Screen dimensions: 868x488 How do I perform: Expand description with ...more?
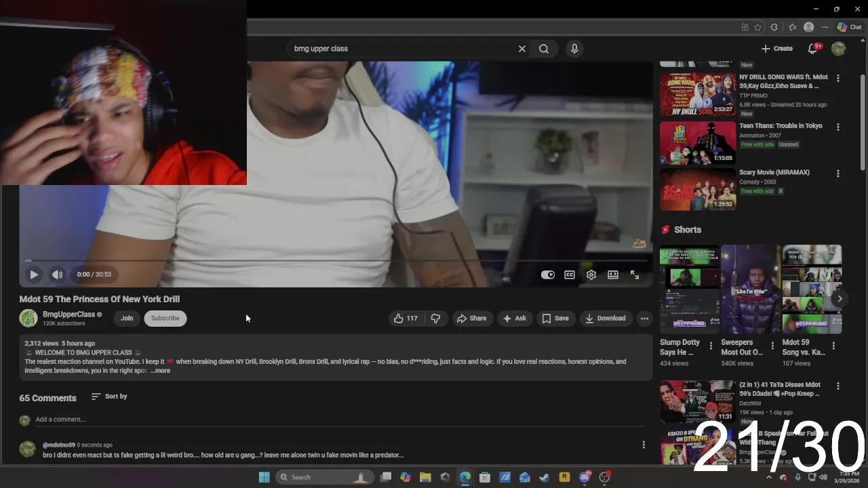pyautogui.click(x=161, y=371)
